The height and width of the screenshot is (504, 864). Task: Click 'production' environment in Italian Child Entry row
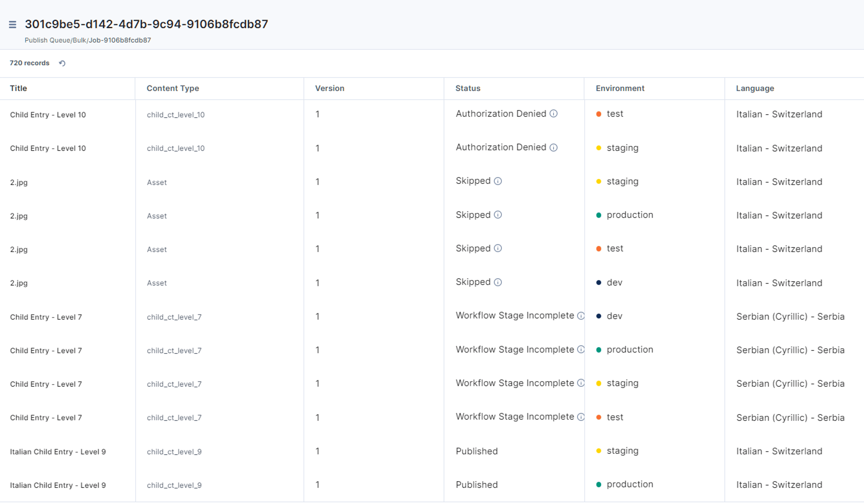pos(630,485)
